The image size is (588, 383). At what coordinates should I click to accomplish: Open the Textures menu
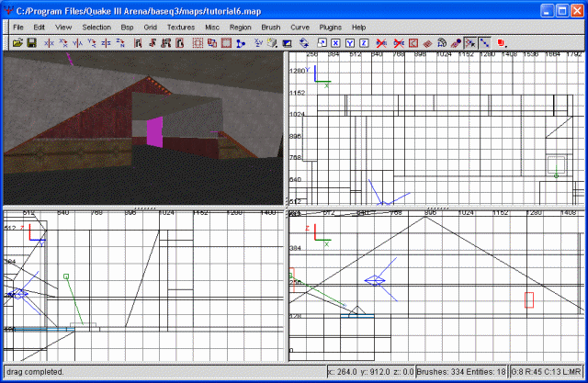click(181, 28)
